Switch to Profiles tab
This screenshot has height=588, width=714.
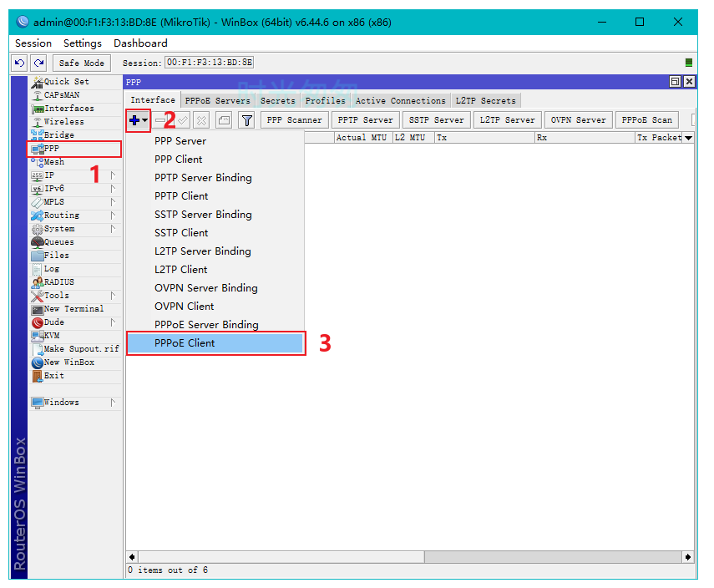[325, 101]
